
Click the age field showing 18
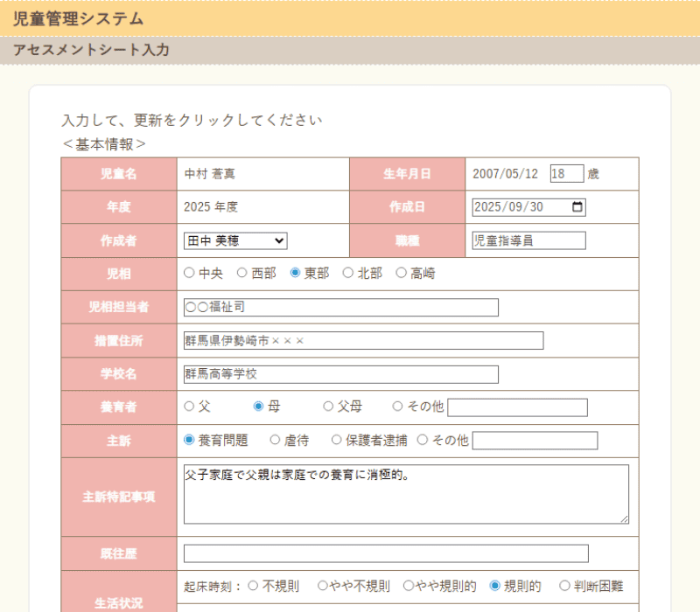566,174
